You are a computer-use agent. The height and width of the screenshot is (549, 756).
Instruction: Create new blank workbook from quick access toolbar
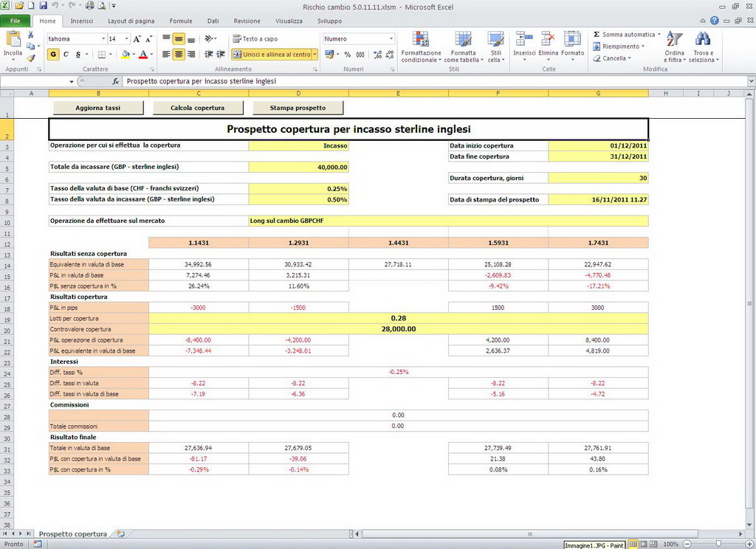[31, 6]
